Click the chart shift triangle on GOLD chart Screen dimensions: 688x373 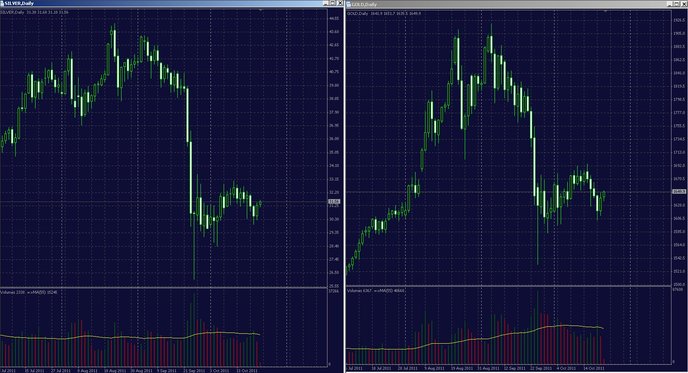pyautogui.click(x=606, y=11)
